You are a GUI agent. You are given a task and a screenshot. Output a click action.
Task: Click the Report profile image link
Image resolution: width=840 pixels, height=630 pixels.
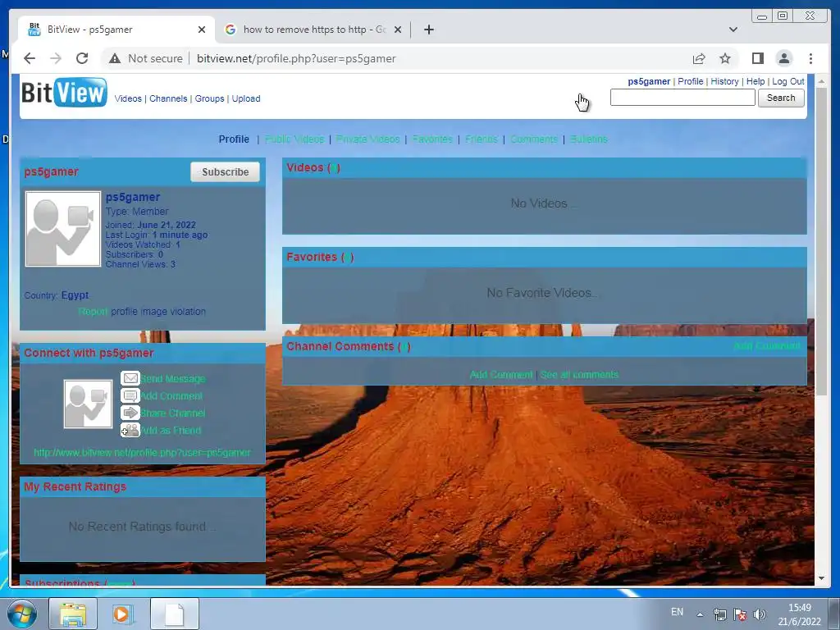[x=93, y=311]
